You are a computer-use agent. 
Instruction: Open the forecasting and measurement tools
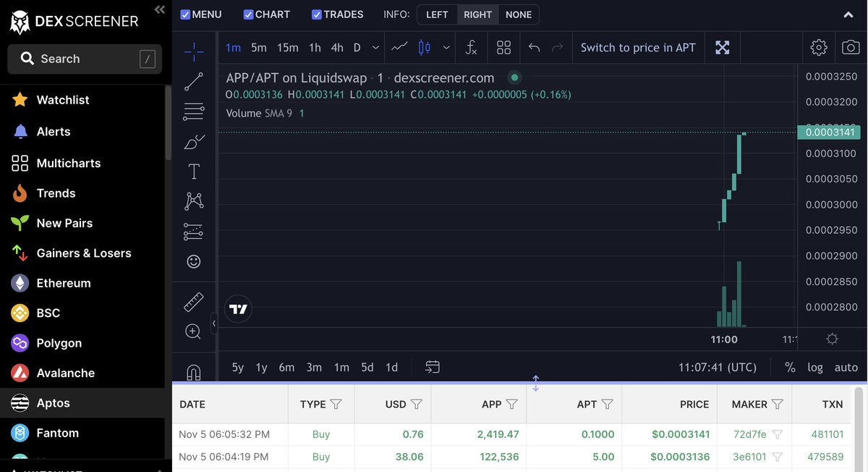tap(193, 232)
